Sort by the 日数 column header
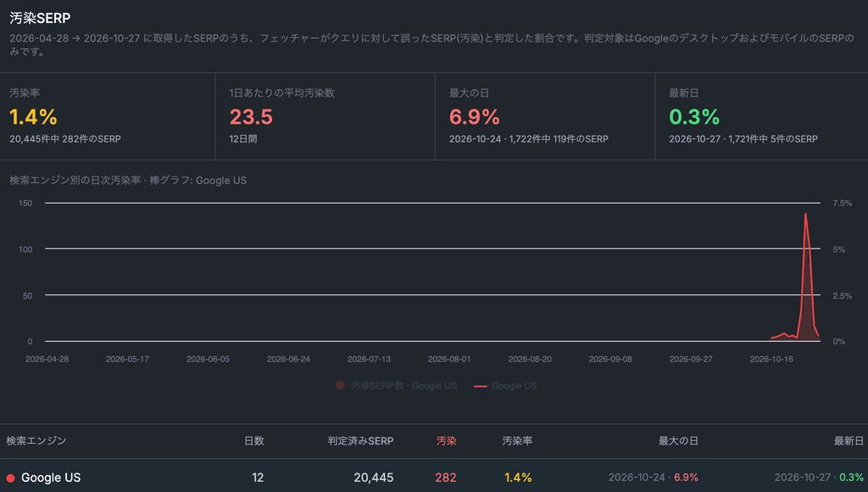The width and height of the screenshot is (868, 492). [254, 441]
